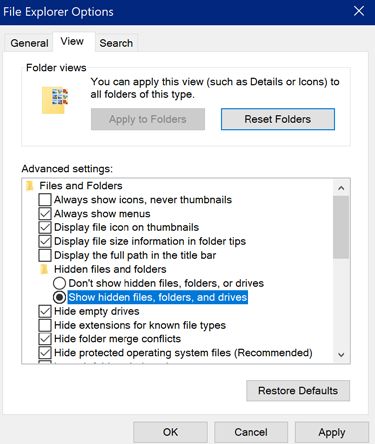Toggle Hide extensions for known file types

pyautogui.click(x=45, y=325)
